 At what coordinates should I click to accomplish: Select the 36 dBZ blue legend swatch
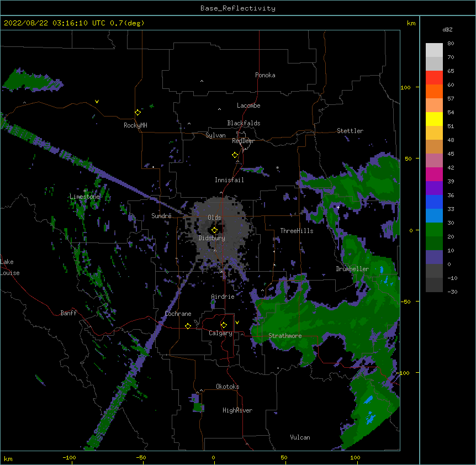coord(434,202)
